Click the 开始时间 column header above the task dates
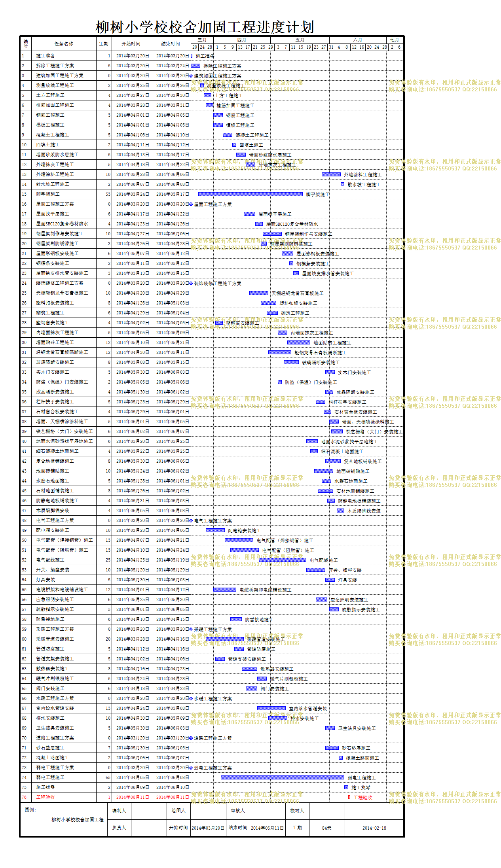The height and width of the screenshot is (868, 501). tap(131, 44)
